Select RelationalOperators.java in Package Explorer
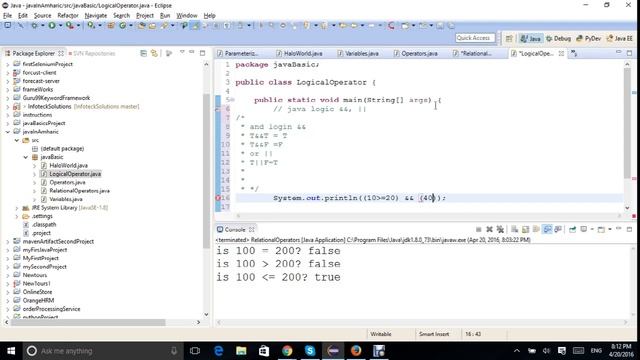The width and height of the screenshot is (640, 360). click(79, 191)
